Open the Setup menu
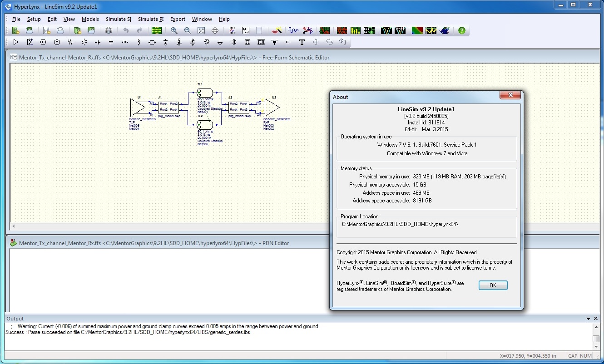Viewport: 604px width, 364px height. click(x=34, y=19)
